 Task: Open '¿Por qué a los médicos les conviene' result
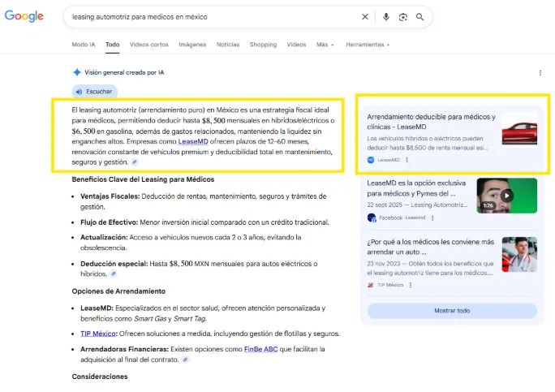pos(430,247)
